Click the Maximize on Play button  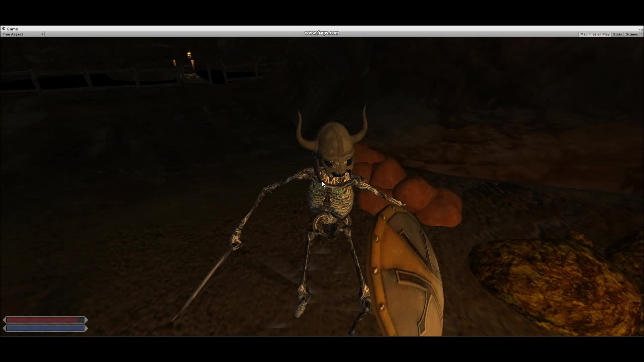tap(594, 34)
